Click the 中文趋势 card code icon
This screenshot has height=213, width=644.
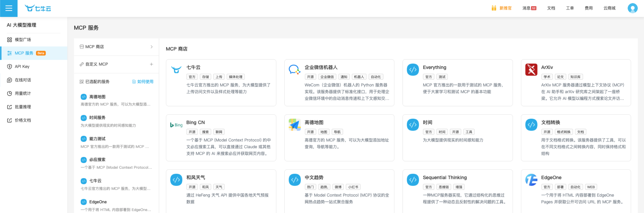(x=295, y=180)
